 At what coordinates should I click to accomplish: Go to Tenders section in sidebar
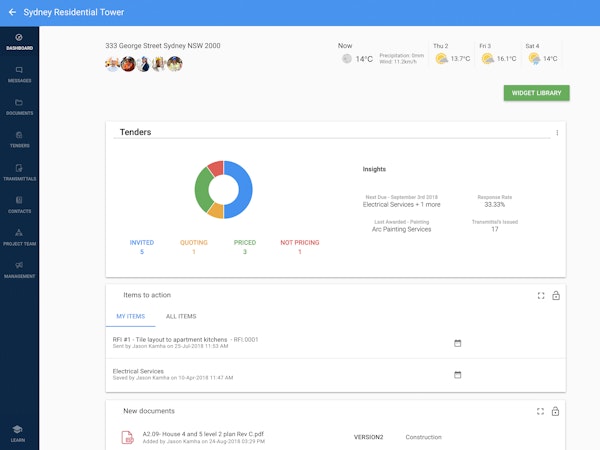tap(19, 139)
